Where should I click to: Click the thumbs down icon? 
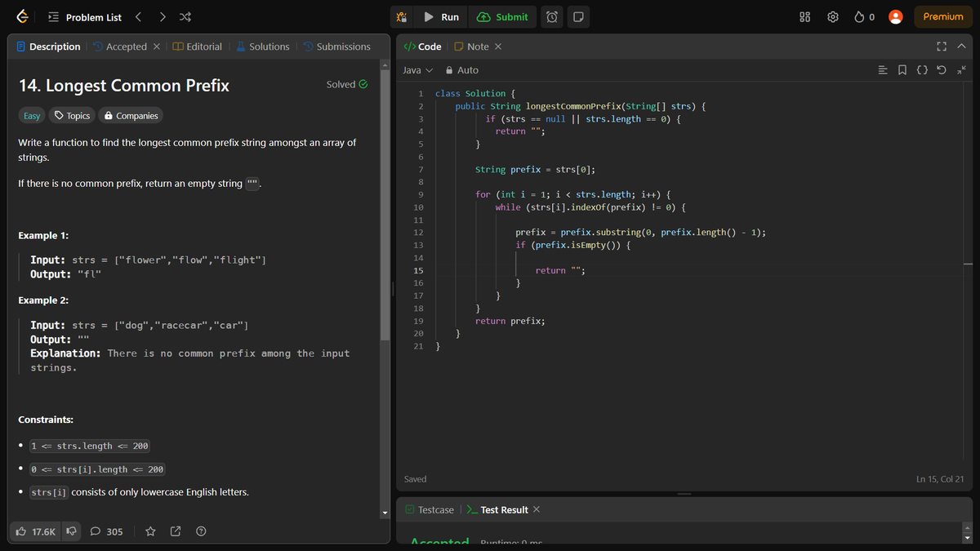point(71,531)
